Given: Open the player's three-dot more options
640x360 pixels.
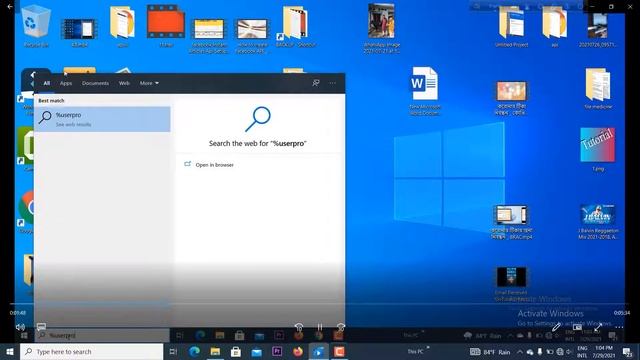Looking at the screenshot, I should pyautogui.click(x=619, y=327).
